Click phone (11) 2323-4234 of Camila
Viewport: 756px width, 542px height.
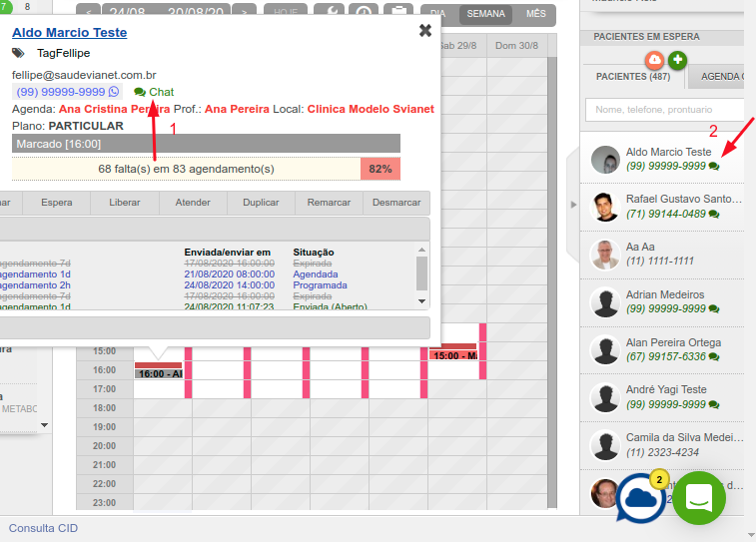click(x=662, y=452)
